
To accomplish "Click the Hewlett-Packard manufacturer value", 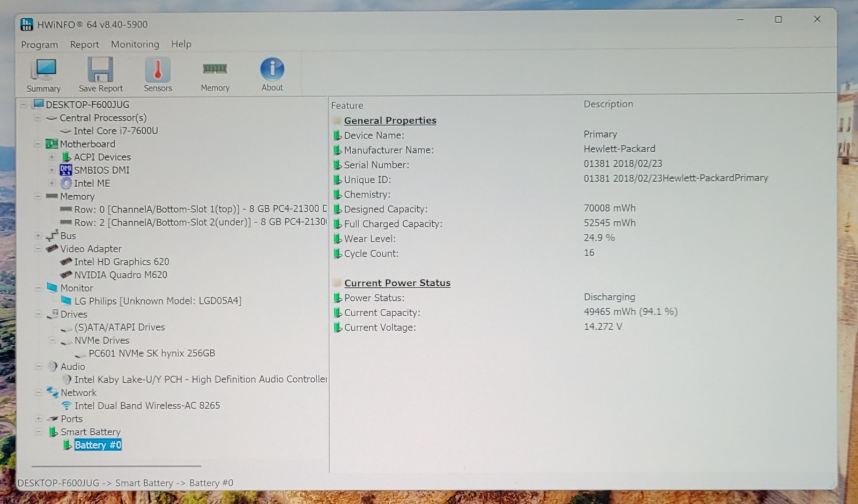I will (x=619, y=149).
